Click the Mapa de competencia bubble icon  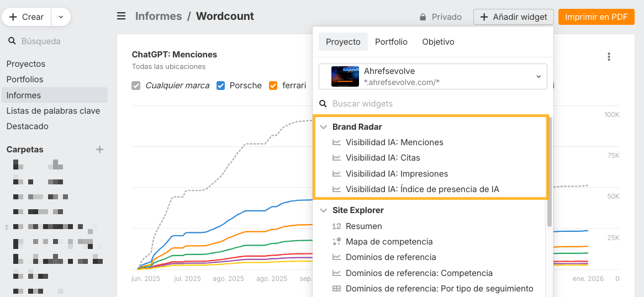pyautogui.click(x=336, y=242)
